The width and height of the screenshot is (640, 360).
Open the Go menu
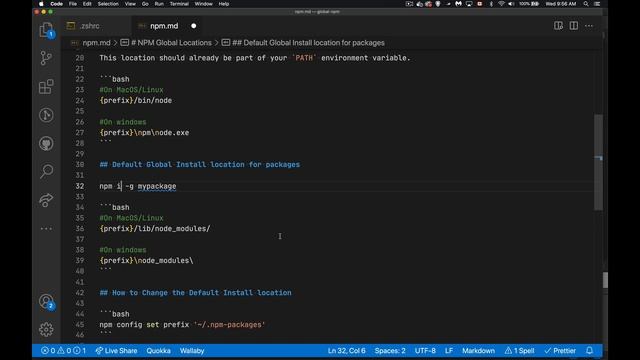[x=145, y=4]
